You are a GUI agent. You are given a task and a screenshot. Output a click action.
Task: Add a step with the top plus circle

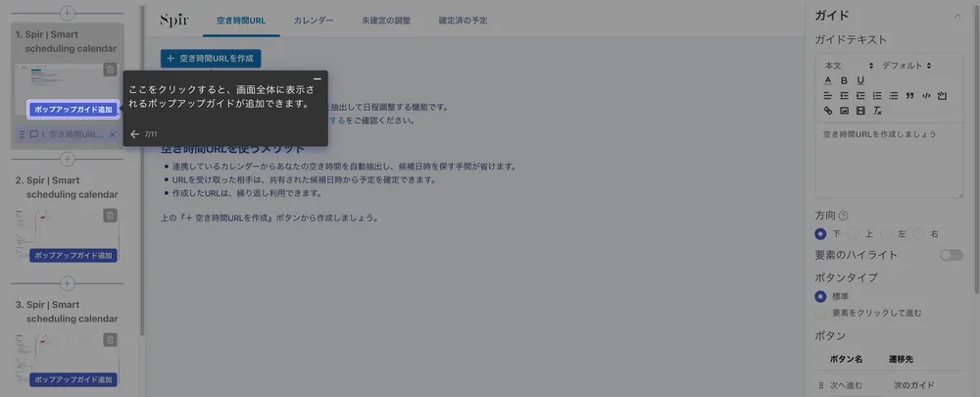pyautogui.click(x=67, y=13)
